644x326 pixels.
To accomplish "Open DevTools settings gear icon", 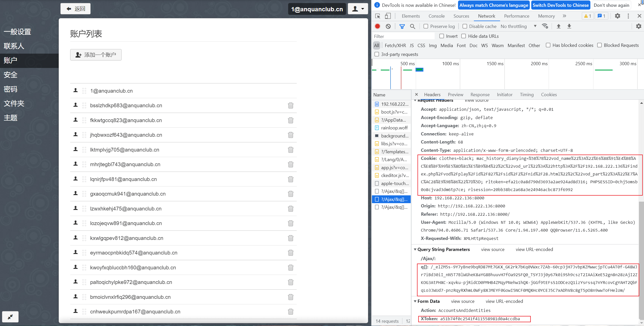I will pyautogui.click(x=617, y=16).
